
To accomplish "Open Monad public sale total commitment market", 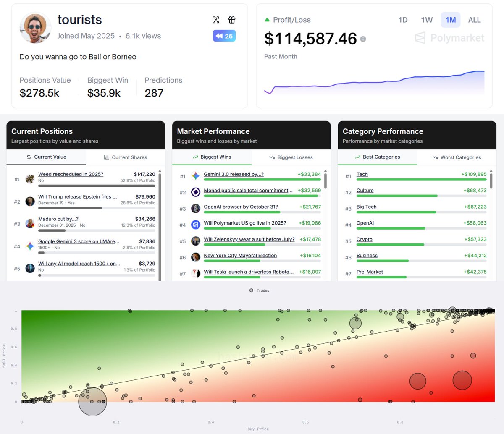I will (x=248, y=191).
